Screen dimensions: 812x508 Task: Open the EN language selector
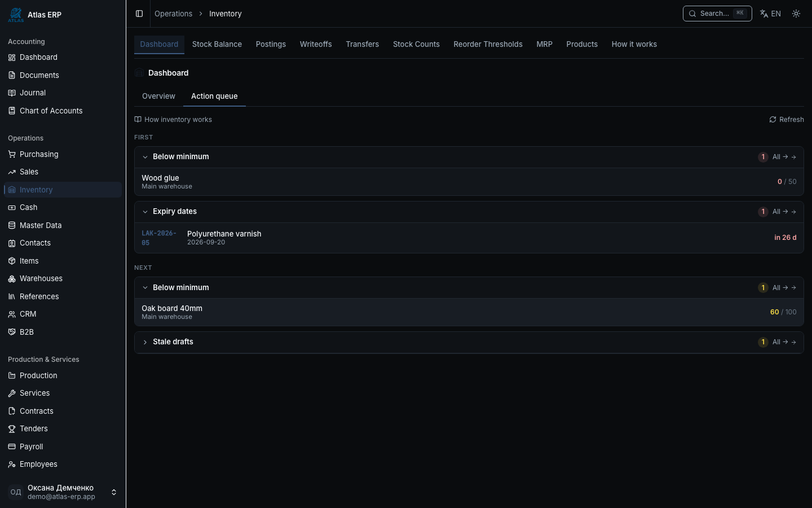coord(770,14)
